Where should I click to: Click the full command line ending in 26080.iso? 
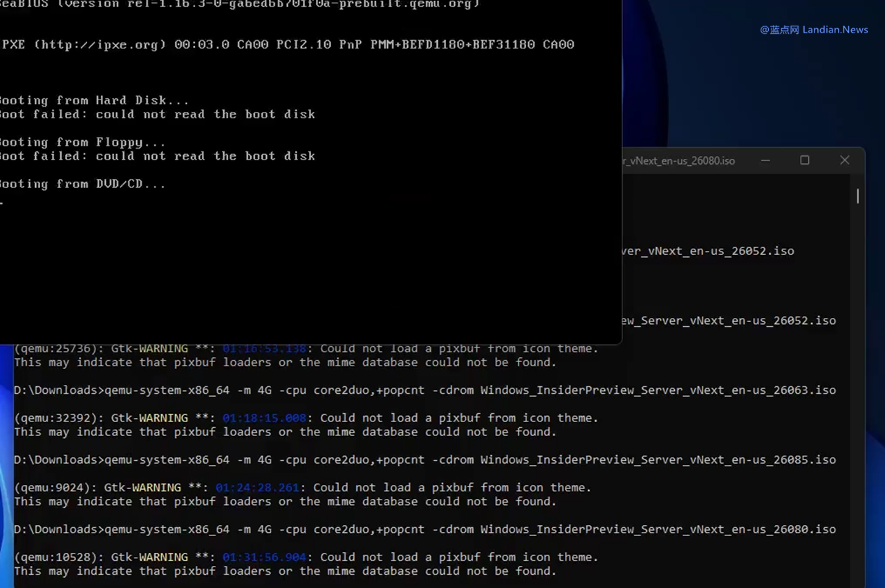tap(425, 529)
